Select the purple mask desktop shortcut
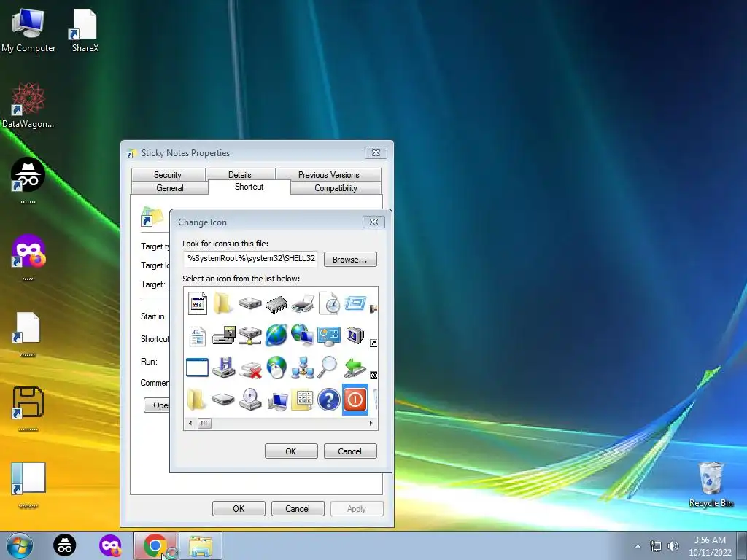Image resolution: width=747 pixels, height=560 pixels. point(28,257)
